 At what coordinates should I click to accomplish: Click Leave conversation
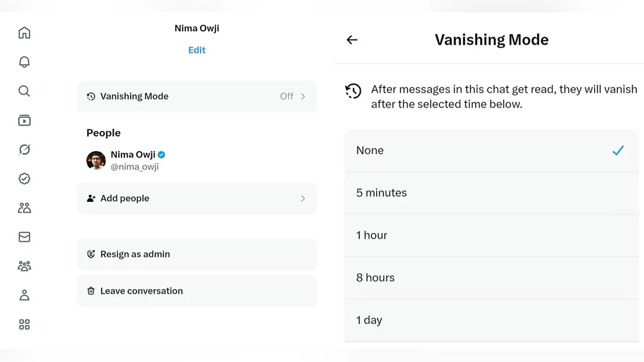pos(196,291)
